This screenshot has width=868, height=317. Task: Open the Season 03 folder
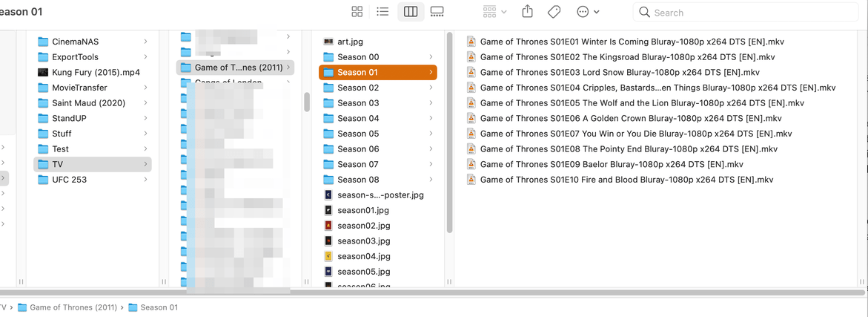[x=378, y=102]
